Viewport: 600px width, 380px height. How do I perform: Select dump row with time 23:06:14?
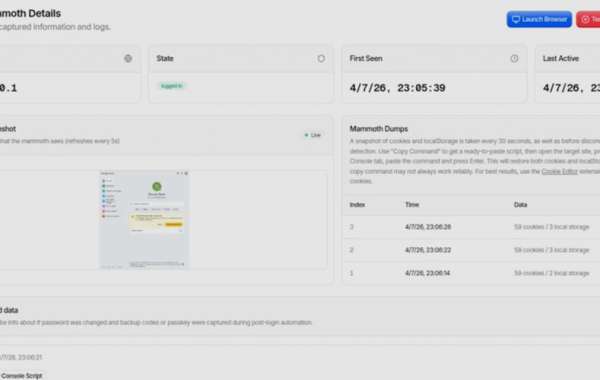click(471, 273)
